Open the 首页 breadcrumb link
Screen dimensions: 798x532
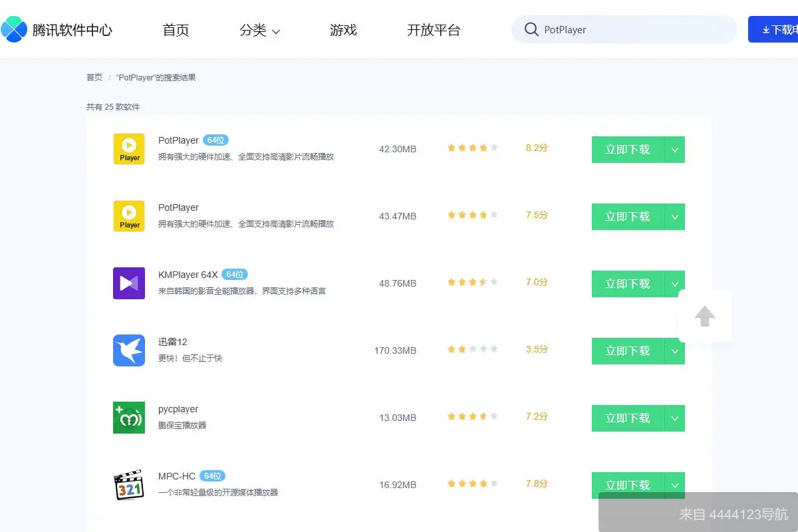[94, 77]
